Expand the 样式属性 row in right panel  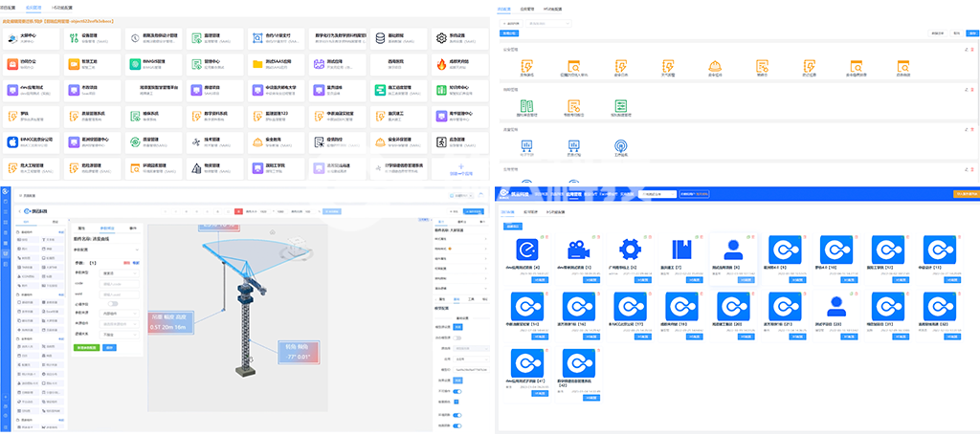coord(460,240)
